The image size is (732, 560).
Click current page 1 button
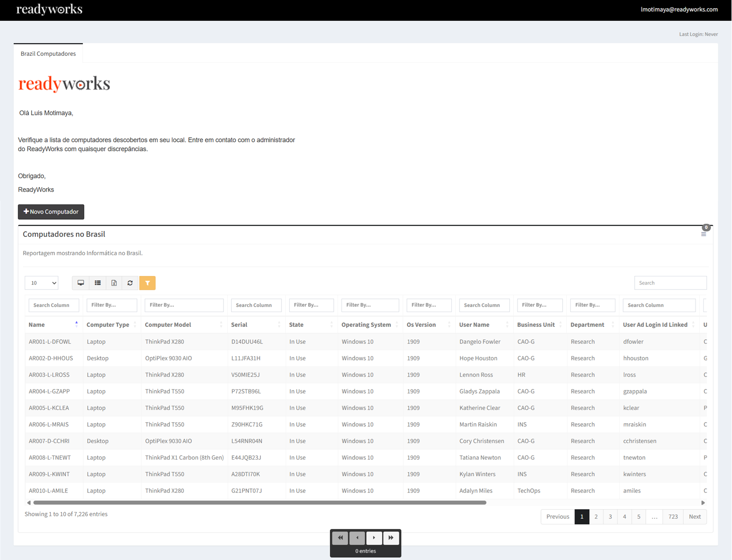point(582,516)
